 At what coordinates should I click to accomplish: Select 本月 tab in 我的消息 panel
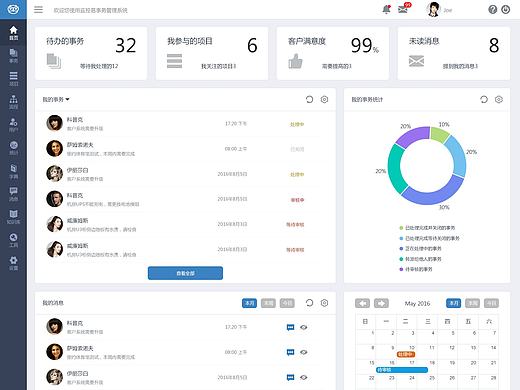[249, 303]
